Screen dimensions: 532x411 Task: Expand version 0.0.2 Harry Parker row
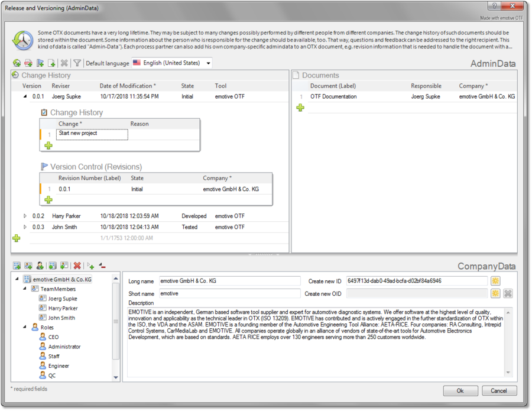[25, 216]
